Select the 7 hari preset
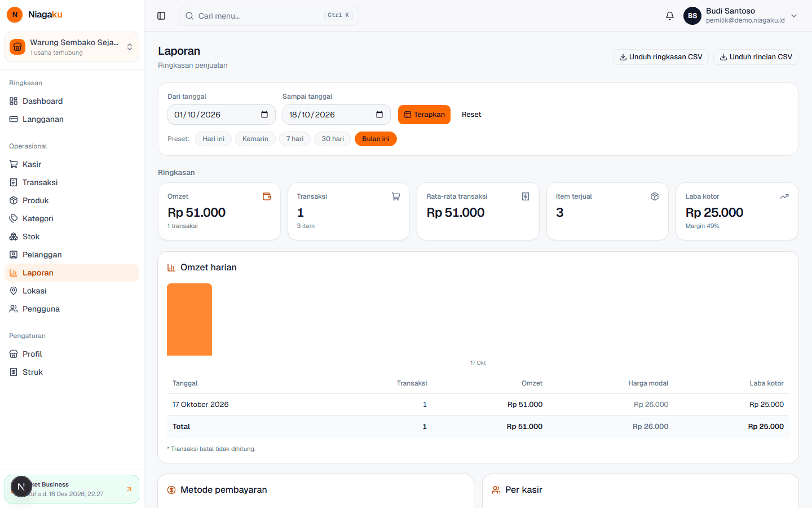 point(295,139)
